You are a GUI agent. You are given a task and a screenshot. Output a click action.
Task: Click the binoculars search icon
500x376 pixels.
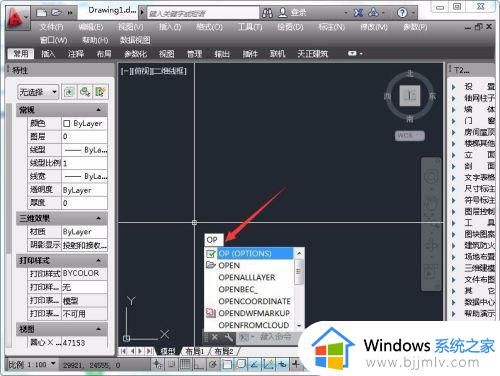tap(267, 13)
